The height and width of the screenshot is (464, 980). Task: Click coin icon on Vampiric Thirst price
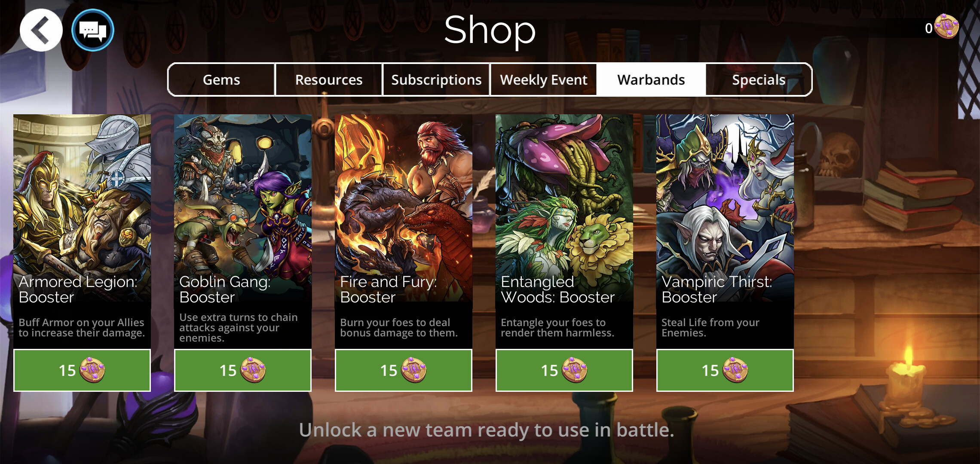click(735, 370)
